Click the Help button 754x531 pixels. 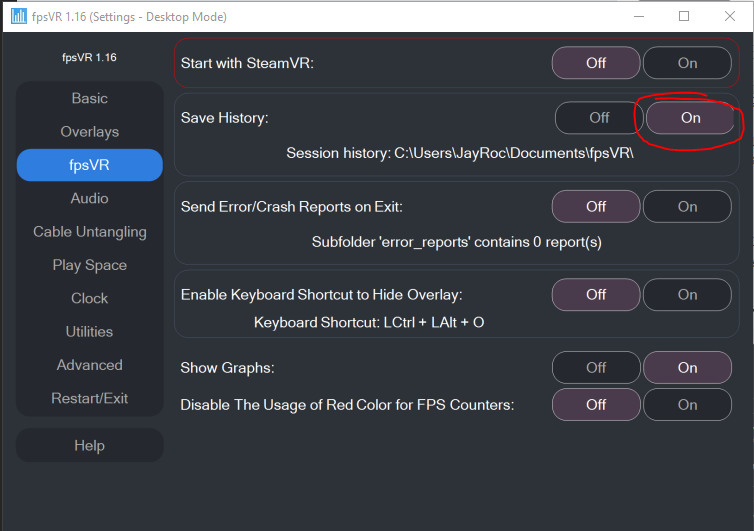tap(89, 445)
